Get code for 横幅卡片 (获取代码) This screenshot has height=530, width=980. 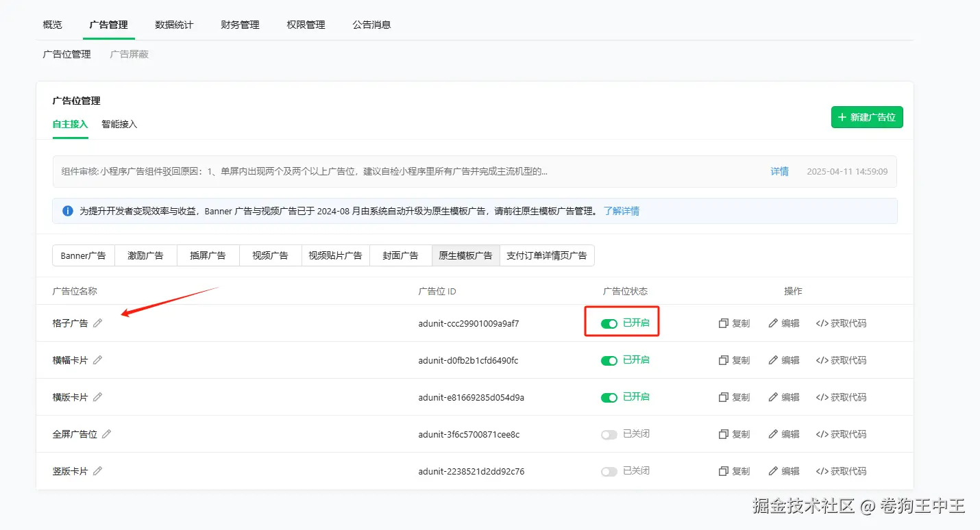[x=841, y=360]
